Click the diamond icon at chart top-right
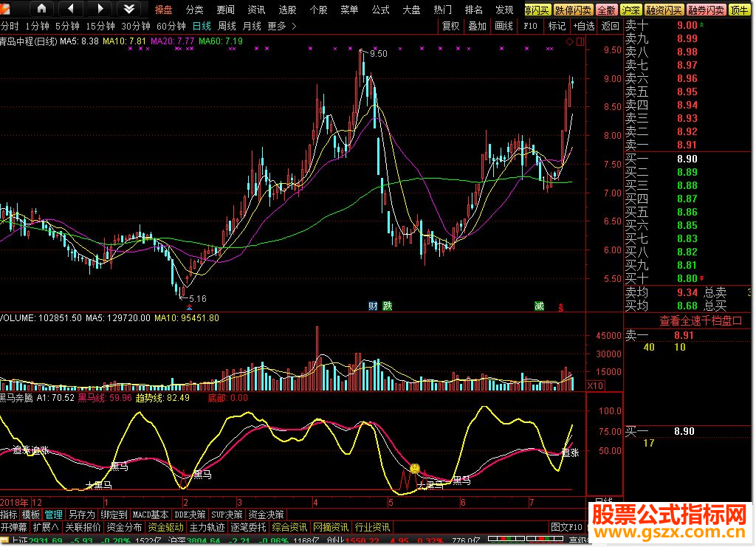Viewport: 756px width, 547px height. pyautogui.click(x=569, y=42)
